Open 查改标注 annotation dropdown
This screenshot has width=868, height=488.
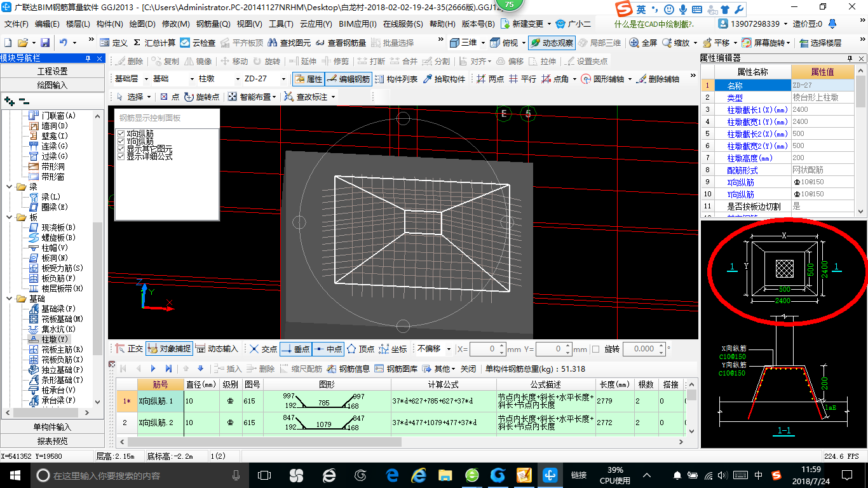tap(309, 97)
